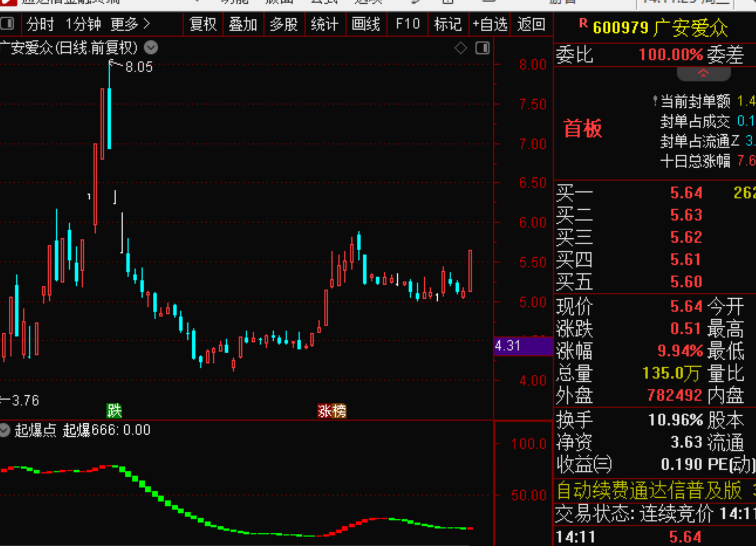Open the 画线 drawing tool
This screenshot has width=756, height=546.
[x=366, y=23]
